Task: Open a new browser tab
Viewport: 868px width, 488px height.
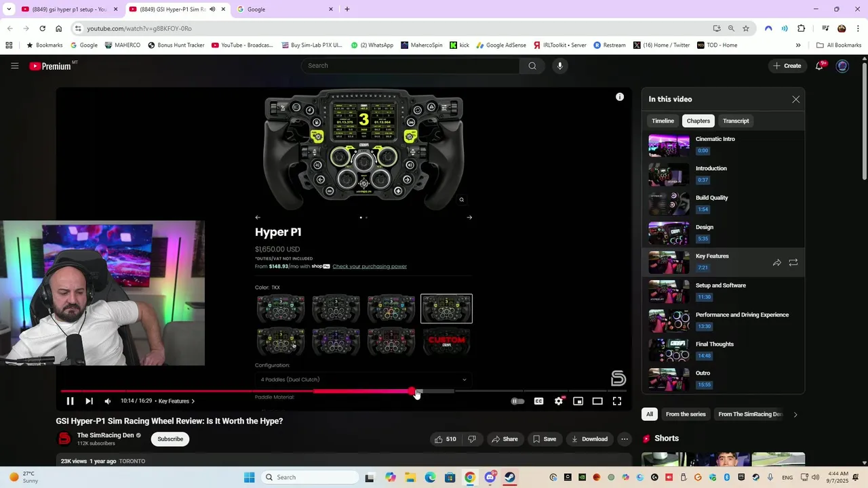Action: [x=347, y=9]
